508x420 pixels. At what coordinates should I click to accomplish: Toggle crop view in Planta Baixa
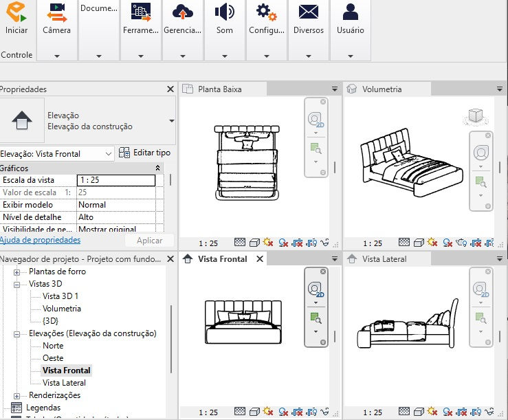[x=297, y=243]
